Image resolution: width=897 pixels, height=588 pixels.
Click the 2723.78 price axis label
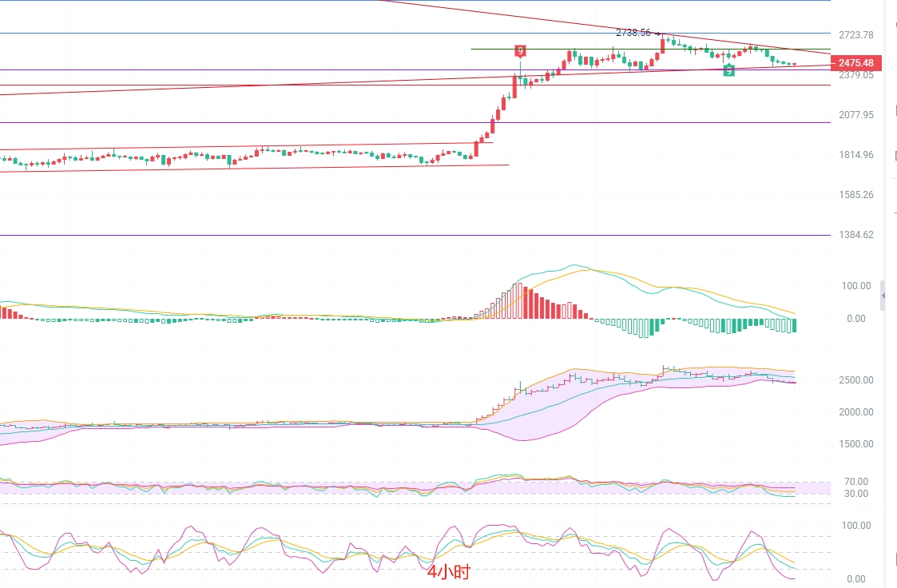855,35
